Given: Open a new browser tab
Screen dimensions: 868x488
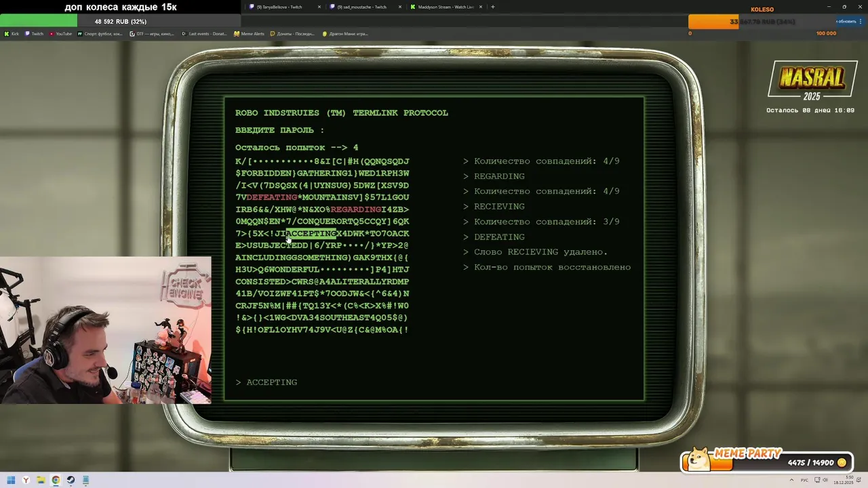Looking at the screenshot, I should [x=492, y=7].
